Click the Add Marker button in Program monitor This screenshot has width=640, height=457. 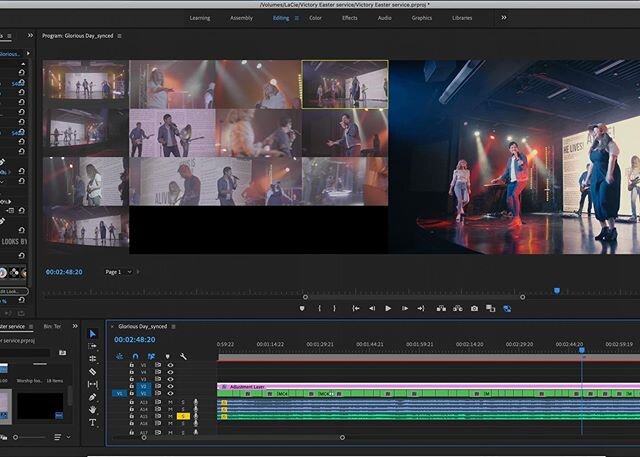coord(302,308)
